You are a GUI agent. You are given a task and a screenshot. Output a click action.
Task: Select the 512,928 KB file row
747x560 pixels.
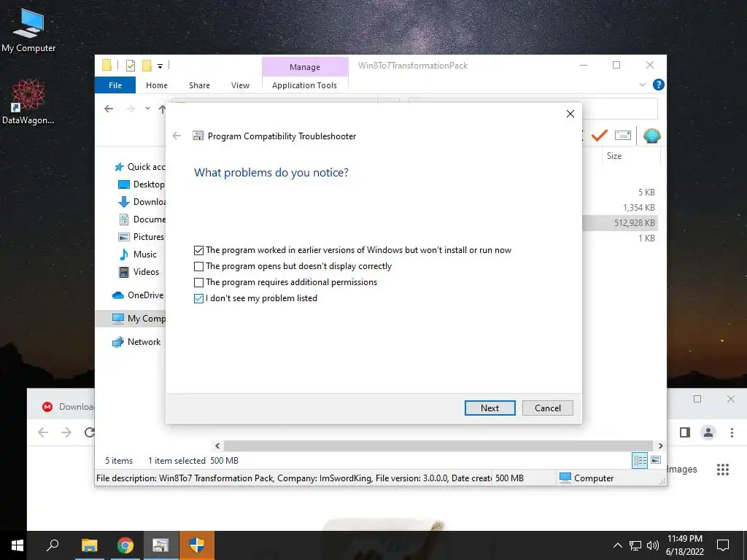620,223
